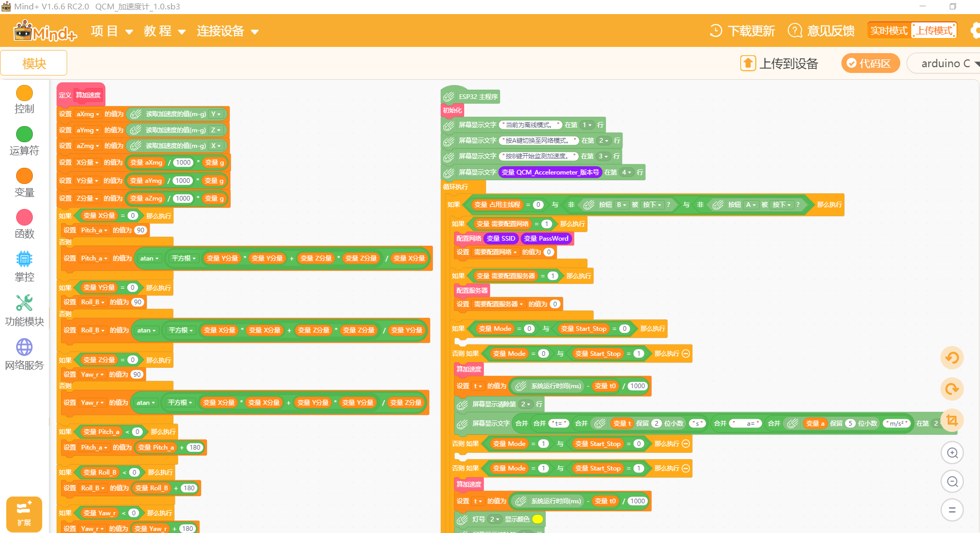Open the 功能模块 tools category
Viewport: 980px width, 533px height.
tap(24, 311)
